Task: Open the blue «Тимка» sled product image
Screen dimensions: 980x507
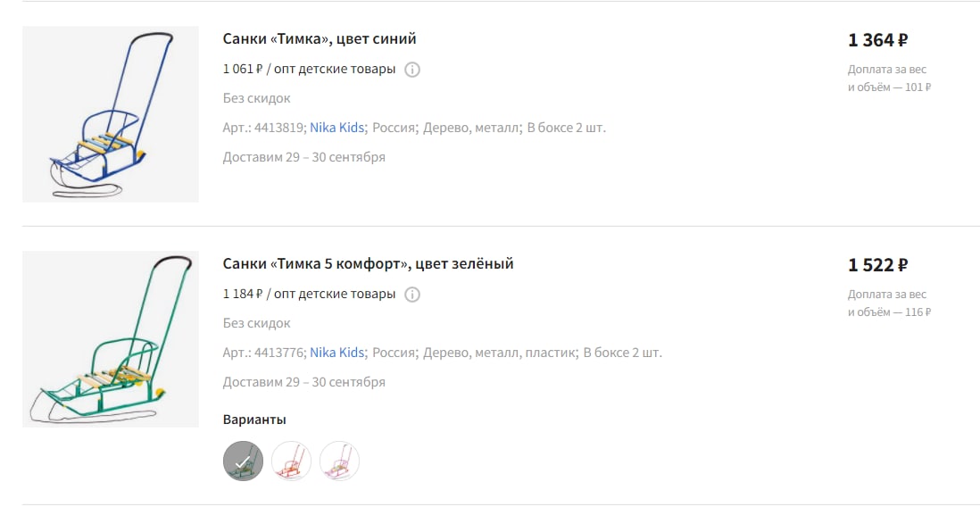Action: click(111, 114)
